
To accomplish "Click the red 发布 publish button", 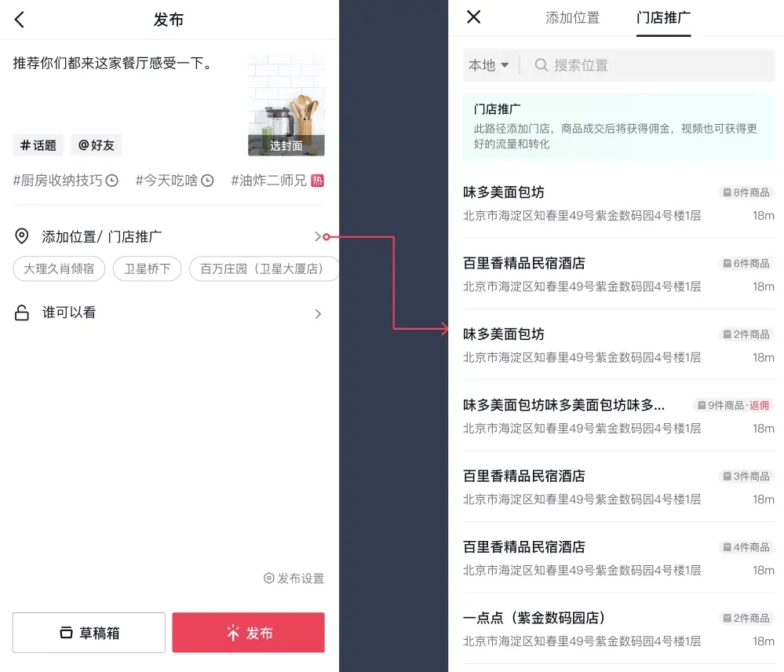I will [x=249, y=633].
